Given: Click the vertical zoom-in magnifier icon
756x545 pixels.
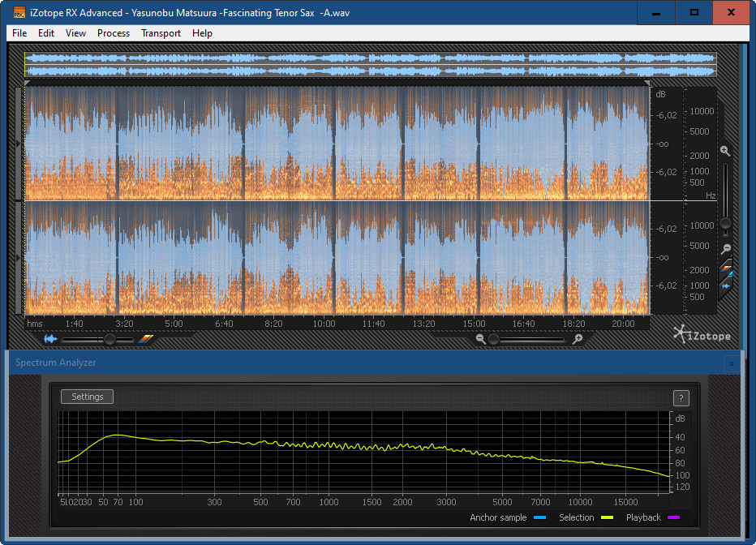Looking at the screenshot, I should click(725, 151).
